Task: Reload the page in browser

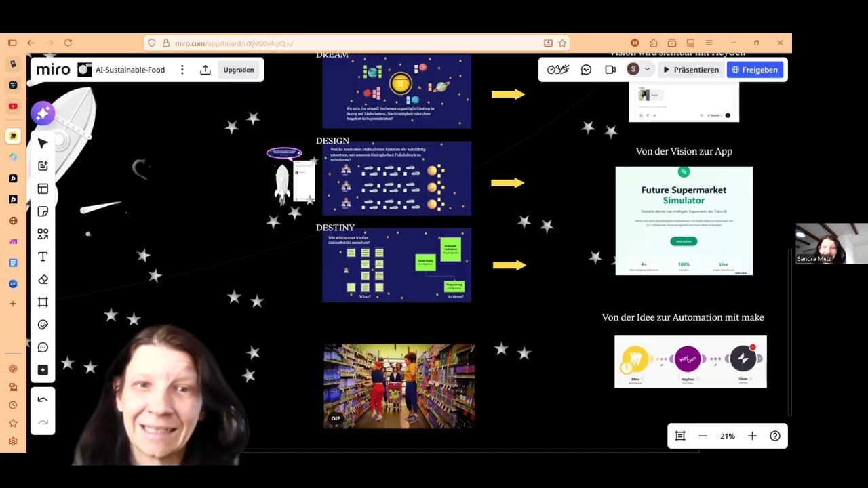Action: (x=68, y=43)
